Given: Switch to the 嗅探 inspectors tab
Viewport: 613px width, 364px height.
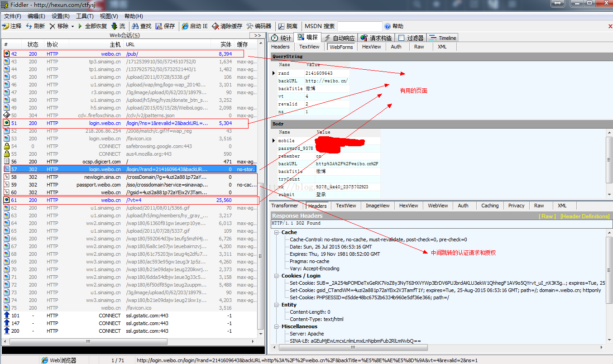Looking at the screenshot, I should (308, 38).
